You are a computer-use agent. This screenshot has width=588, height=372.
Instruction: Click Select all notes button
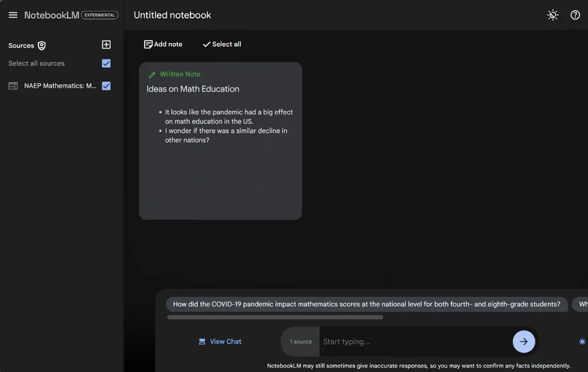[221, 45]
